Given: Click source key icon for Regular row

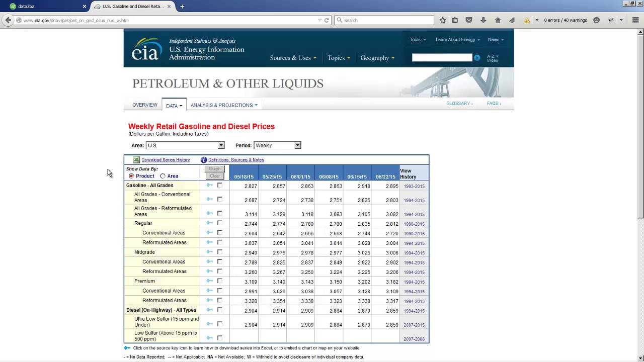Looking at the screenshot, I should pyautogui.click(x=210, y=223).
